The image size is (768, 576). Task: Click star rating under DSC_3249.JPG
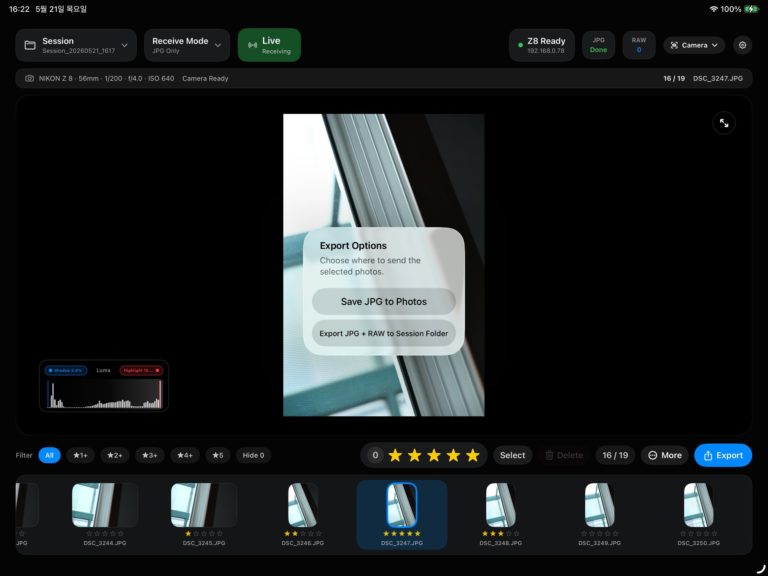pyautogui.click(x=600, y=533)
